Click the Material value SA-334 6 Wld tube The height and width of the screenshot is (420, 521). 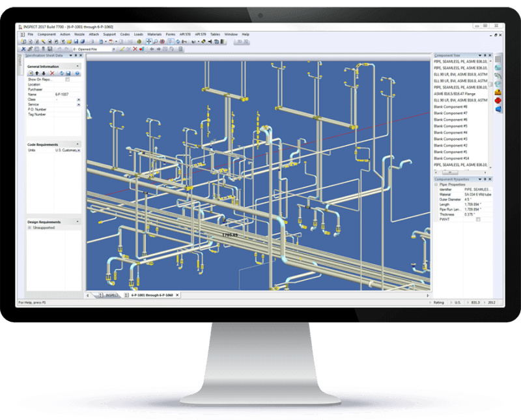(x=478, y=195)
